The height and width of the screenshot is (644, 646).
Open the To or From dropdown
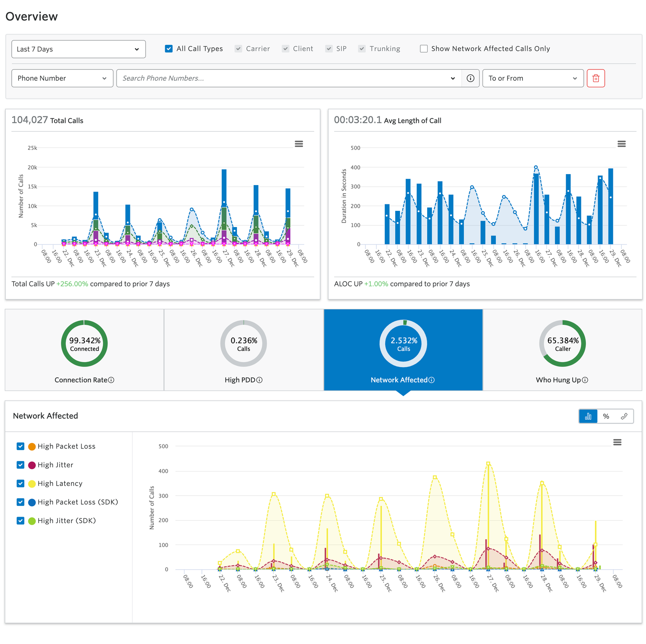(x=533, y=78)
